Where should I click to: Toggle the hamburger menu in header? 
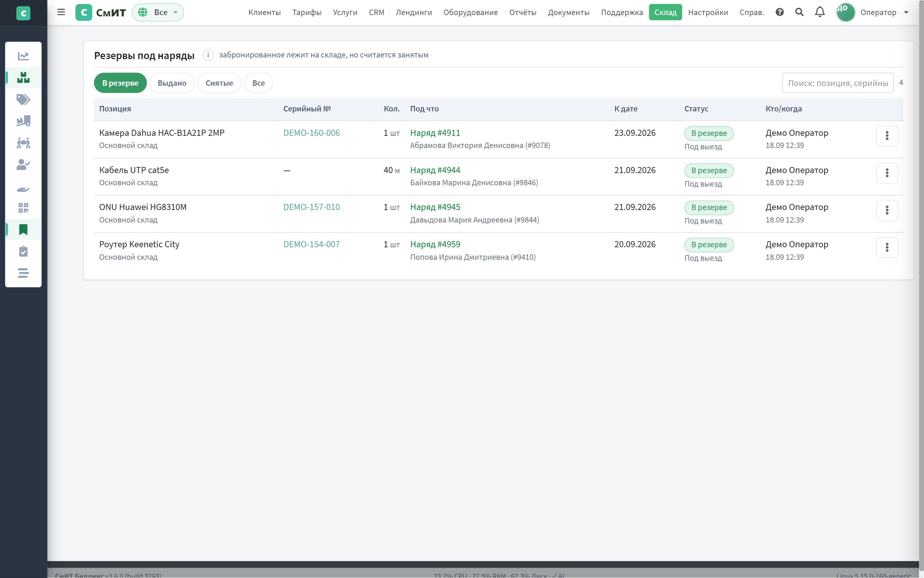61,12
